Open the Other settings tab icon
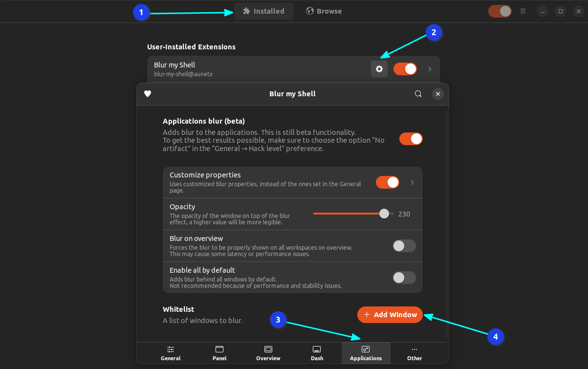This screenshot has height=369, width=588. [x=414, y=350]
